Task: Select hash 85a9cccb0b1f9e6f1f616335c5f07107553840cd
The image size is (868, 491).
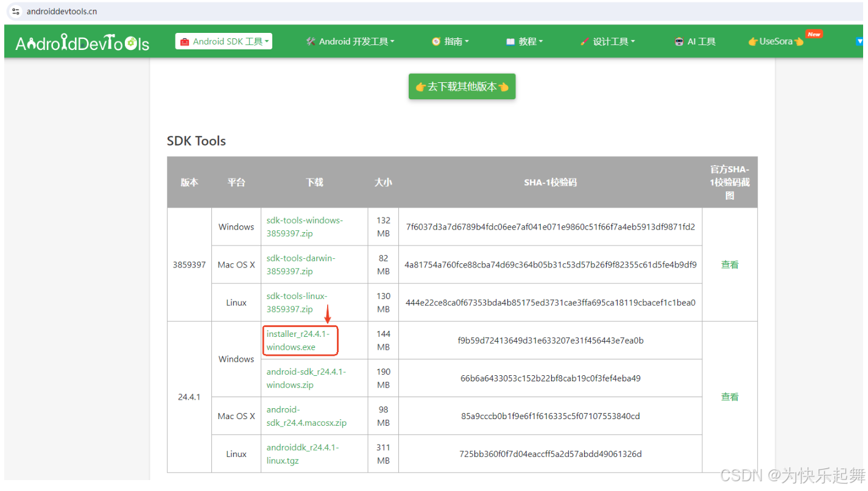Action: coord(551,416)
